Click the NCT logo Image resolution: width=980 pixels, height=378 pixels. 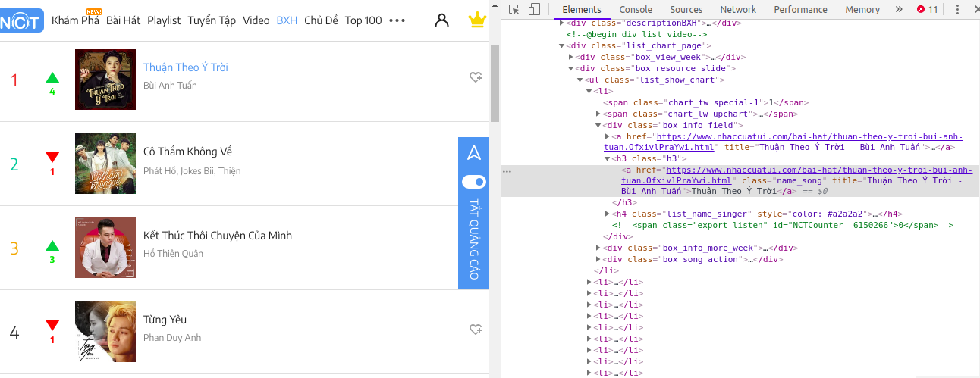pos(21,20)
